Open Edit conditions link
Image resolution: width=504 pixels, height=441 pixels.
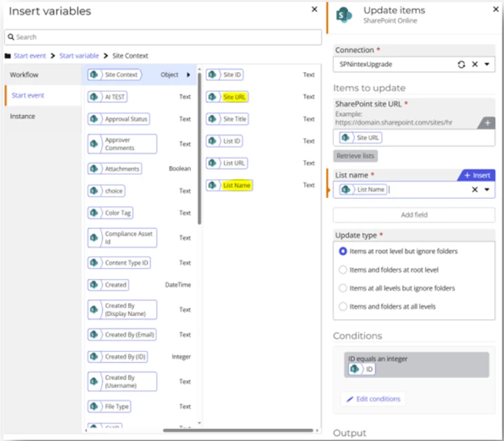pyautogui.click(x=373, y=400)
